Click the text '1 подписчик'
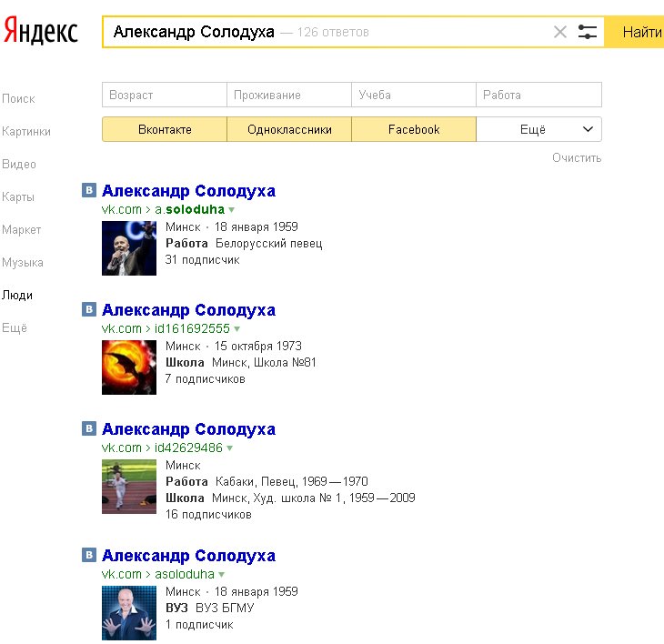Viewport: 664px width, 644px height. (x=199, y=625)
